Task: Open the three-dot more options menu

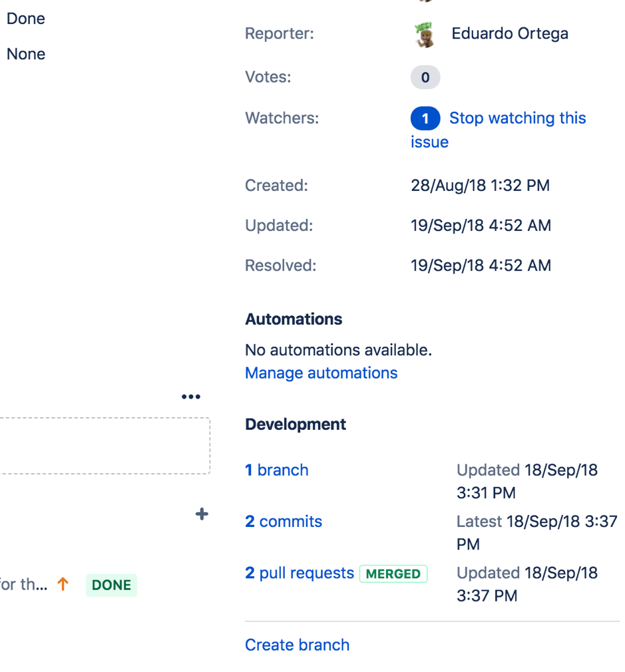Action: click(191, 397)
